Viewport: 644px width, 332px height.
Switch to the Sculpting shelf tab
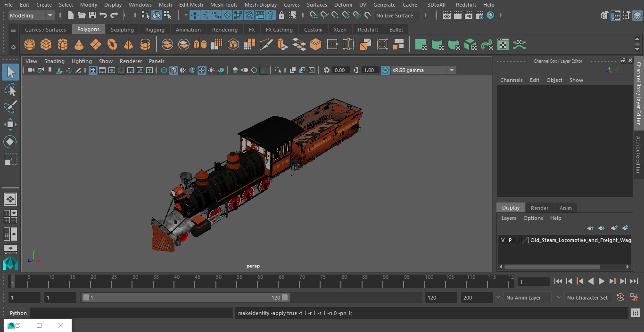tap(122, 29)
